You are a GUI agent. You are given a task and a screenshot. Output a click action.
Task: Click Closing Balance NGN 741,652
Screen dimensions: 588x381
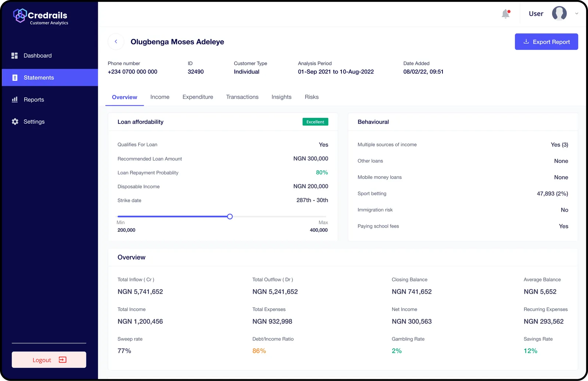point(412,292)
